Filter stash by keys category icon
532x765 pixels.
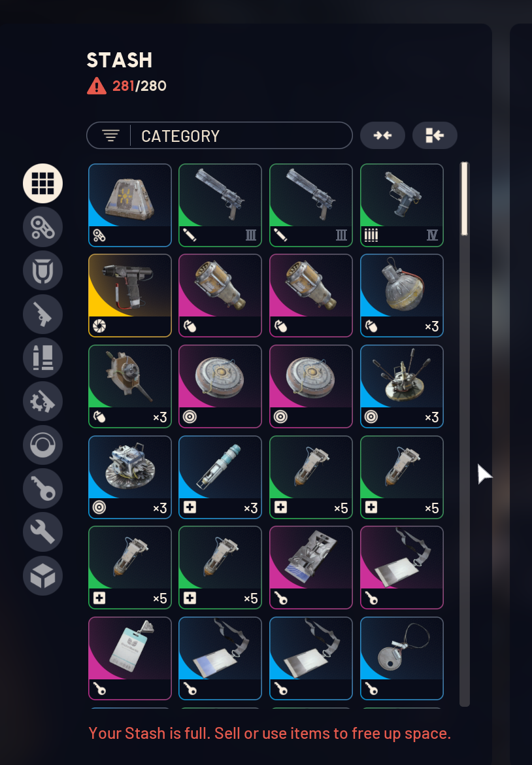43,489
